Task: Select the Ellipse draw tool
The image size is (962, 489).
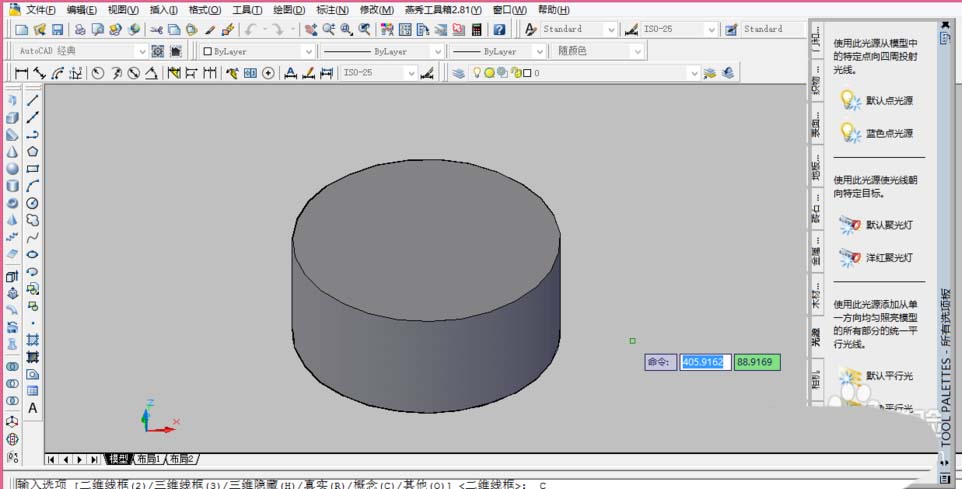Action: (33, 255)
